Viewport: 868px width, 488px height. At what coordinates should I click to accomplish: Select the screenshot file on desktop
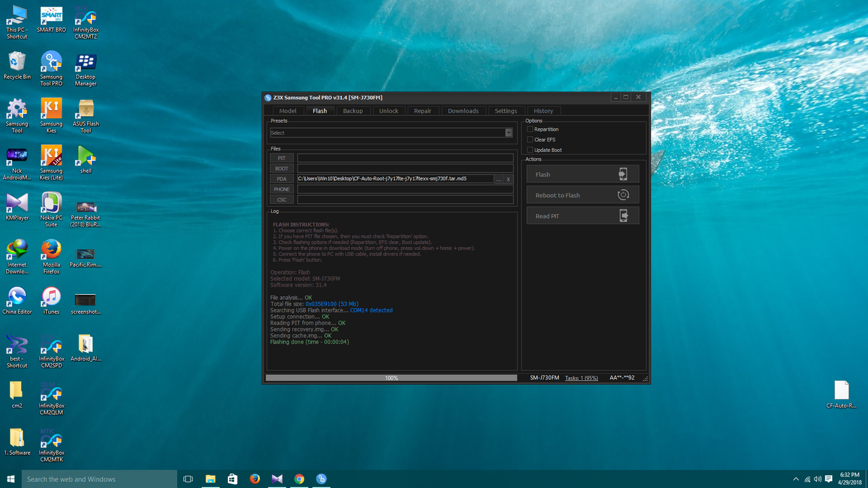tap(85, 303)
